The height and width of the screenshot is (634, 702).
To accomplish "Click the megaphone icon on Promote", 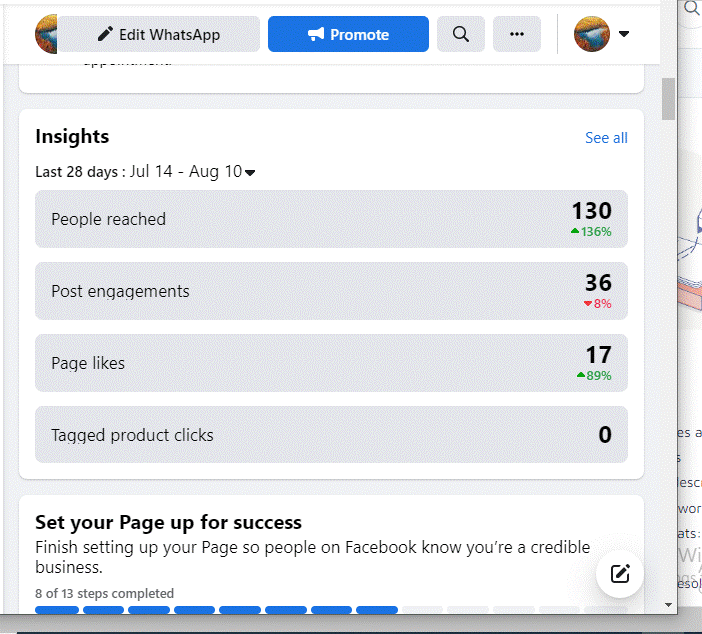I will tap(316, 34).
